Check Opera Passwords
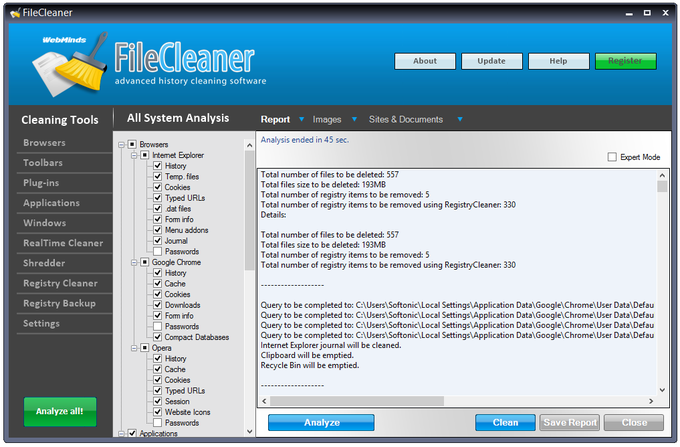This screenshot has width=680, height=447. click(x=157, y=423)
